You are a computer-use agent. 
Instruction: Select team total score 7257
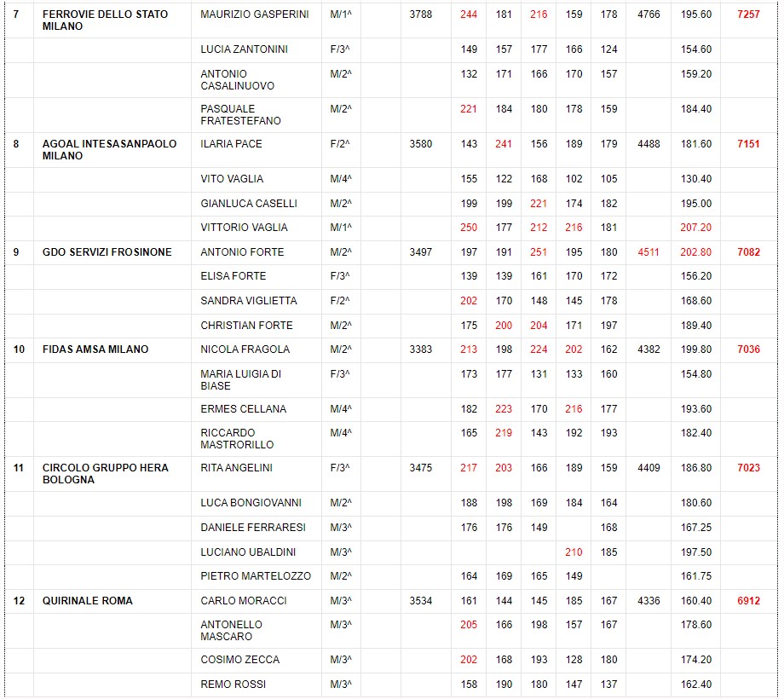[748, 14]
